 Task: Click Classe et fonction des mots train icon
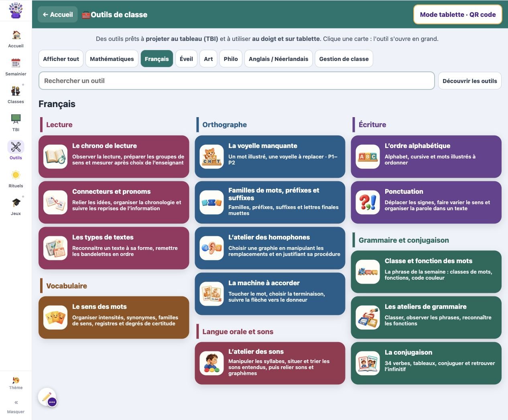click(368, 272)
